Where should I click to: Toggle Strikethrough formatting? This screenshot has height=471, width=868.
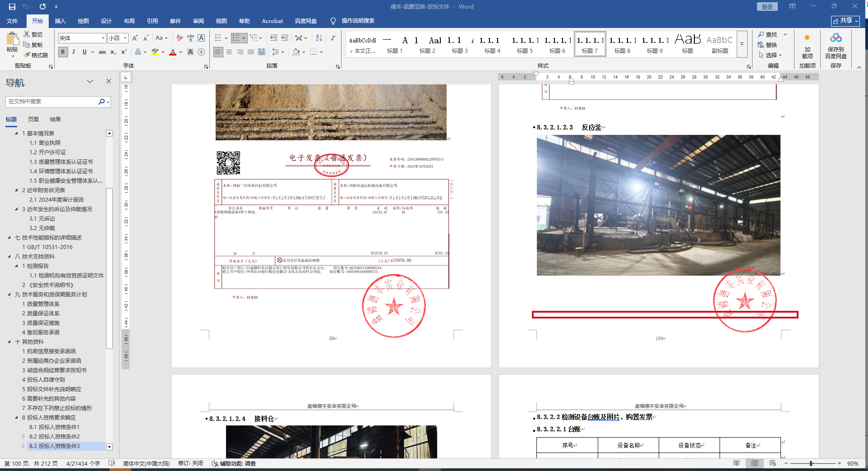[x=102, y=52]
